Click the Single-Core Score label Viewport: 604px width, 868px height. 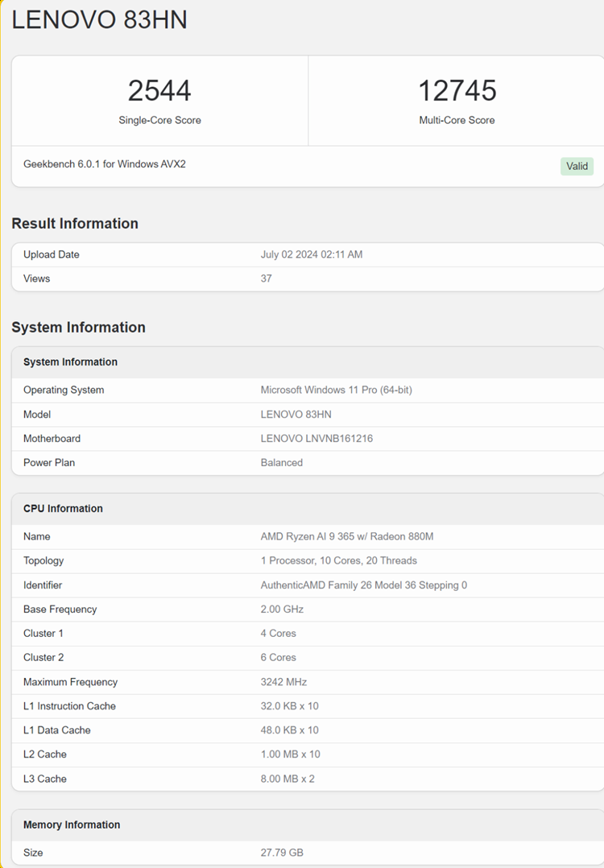pos(159,120)
